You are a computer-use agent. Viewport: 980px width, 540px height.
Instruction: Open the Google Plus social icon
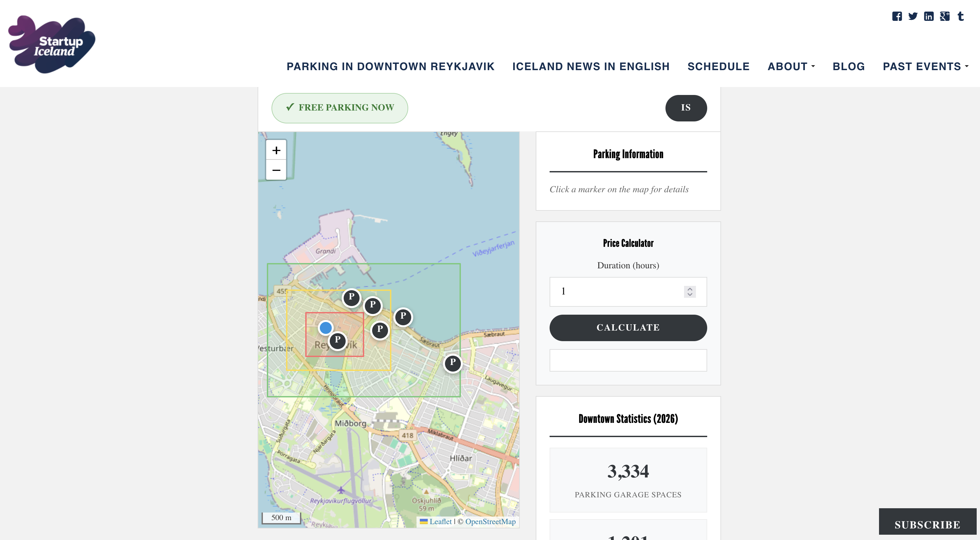[x=945, y=16]
